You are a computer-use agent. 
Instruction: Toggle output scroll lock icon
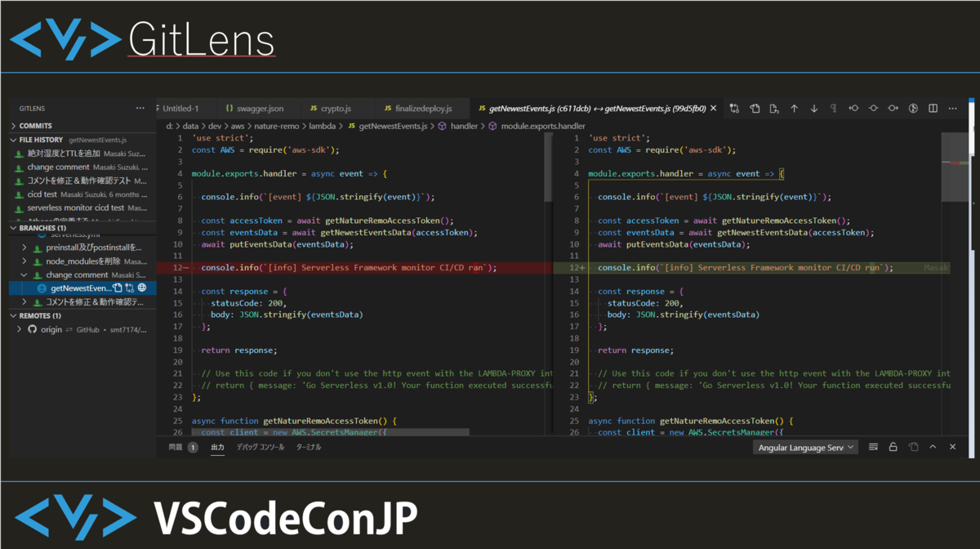[x=893, y=447]
